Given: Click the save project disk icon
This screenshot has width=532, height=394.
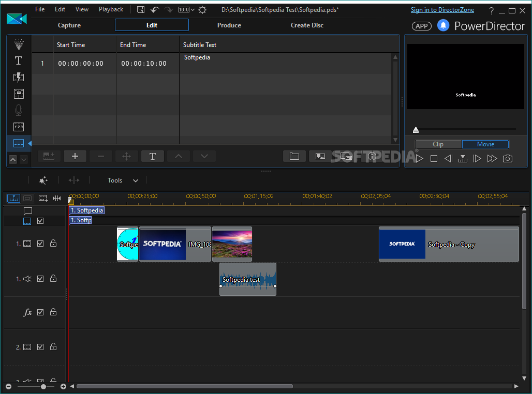Looking at the screenshot, I should [x=140, y=9].
